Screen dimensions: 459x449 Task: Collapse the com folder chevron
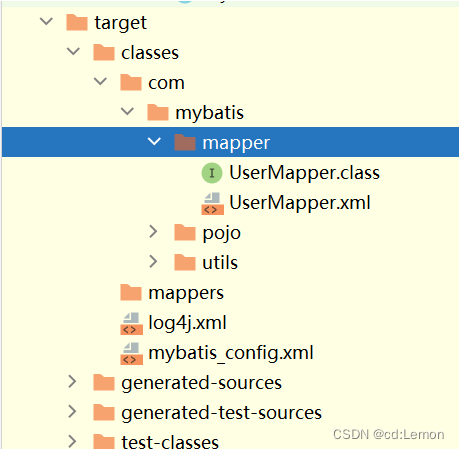click(x=100, y=82)
